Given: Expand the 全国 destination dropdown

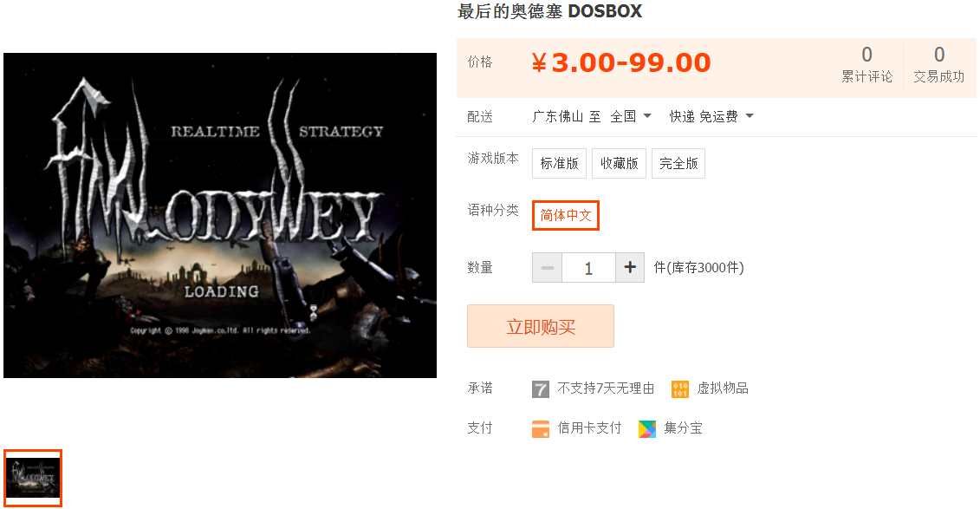Looking at the screenshot, I should [631, 116].
